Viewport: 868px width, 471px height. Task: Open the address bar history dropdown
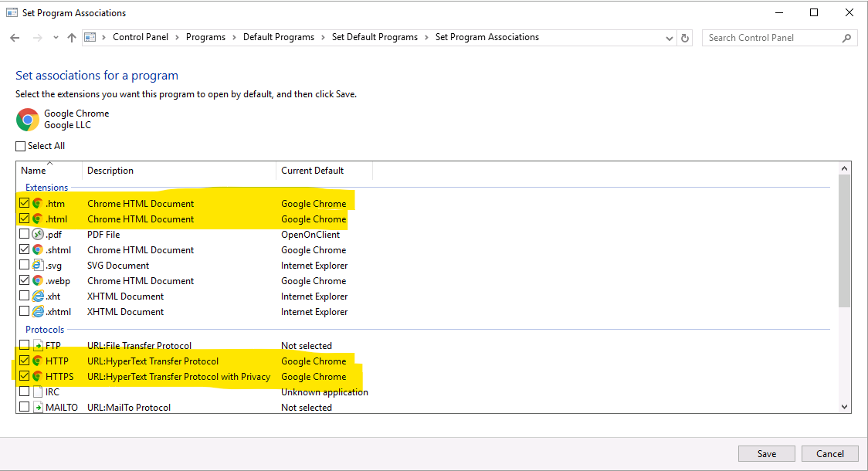(x=670, y=38)
